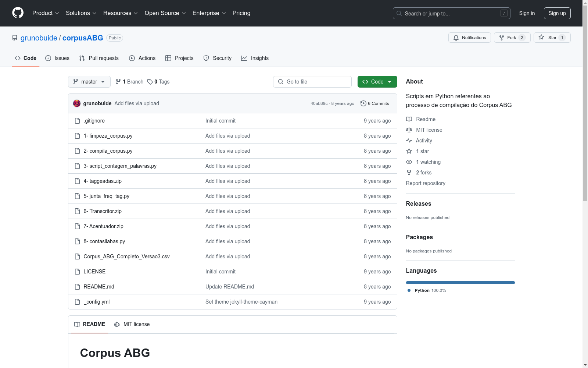
Task: Click scales icon in MIT license tab
Action: click(117, 324)
